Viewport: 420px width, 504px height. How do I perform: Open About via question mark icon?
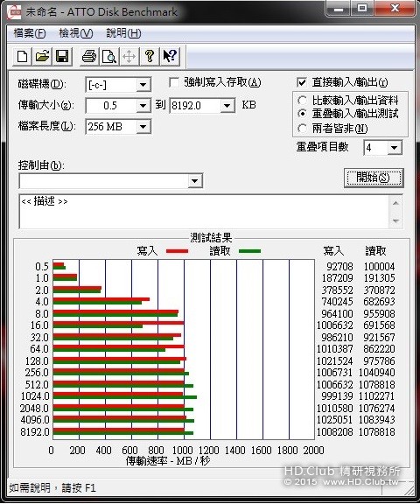point(150,57)
